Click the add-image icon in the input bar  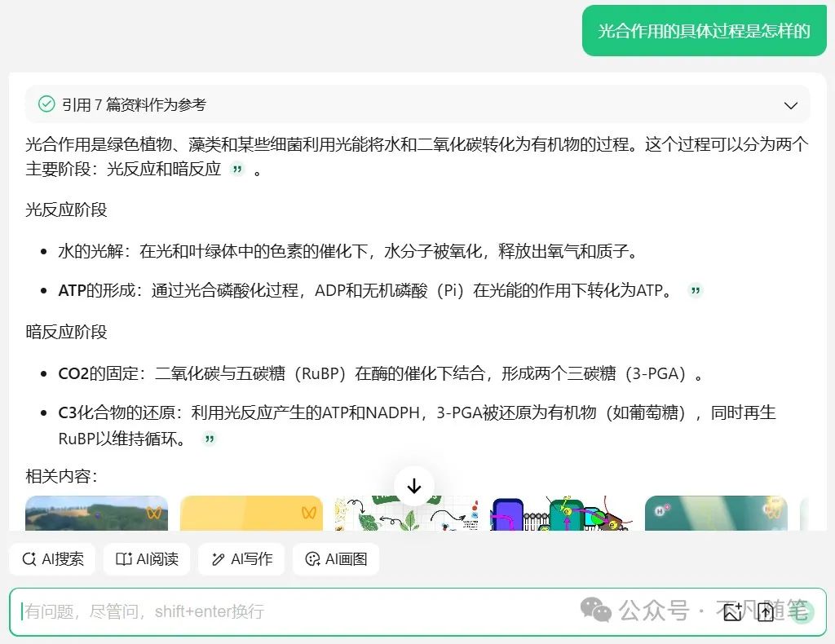732,611
